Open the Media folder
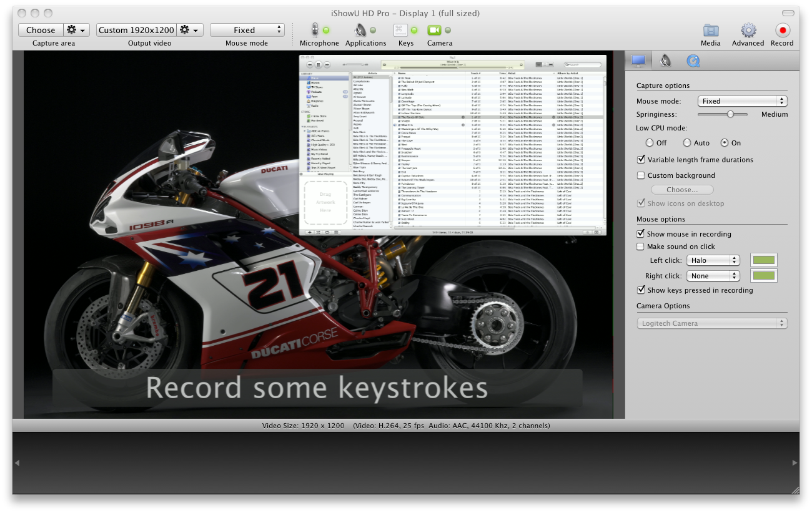 pos(710,30)
